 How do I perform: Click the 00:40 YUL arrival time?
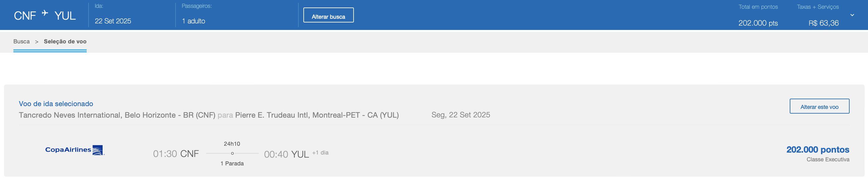click(287, 154)
